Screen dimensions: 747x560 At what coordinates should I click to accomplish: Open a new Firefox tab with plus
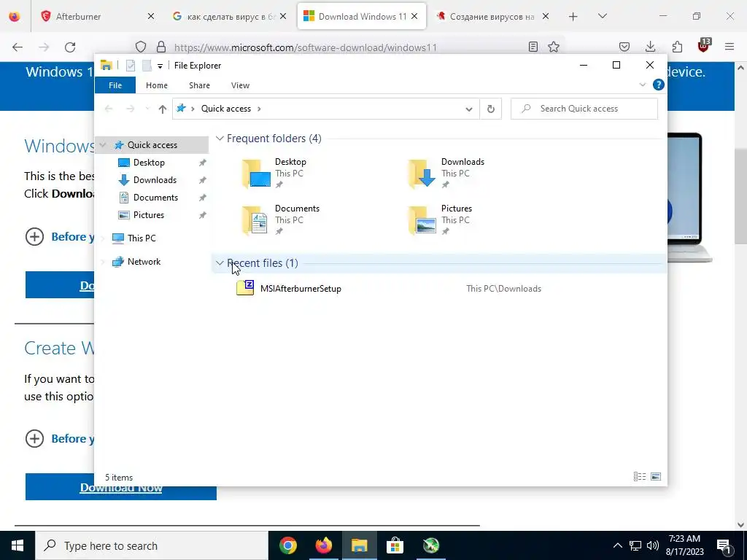pos(573,17)
